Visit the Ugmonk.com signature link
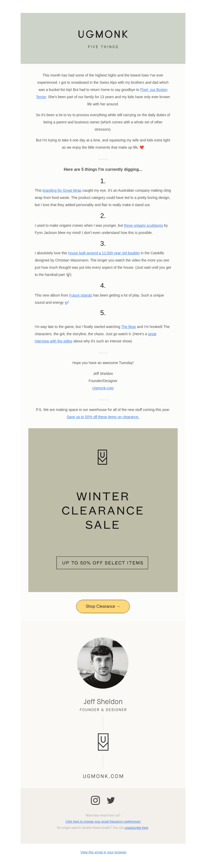 point(103,388)
